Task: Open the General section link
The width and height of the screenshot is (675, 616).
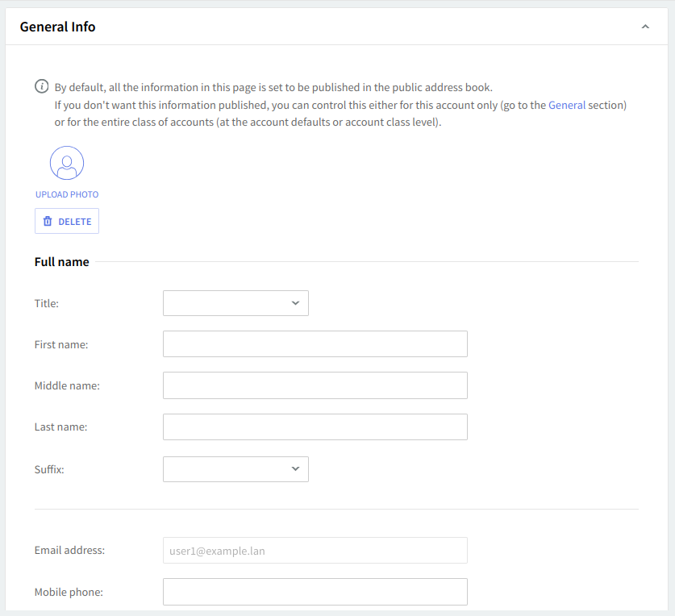Action: tap(567, 105)
